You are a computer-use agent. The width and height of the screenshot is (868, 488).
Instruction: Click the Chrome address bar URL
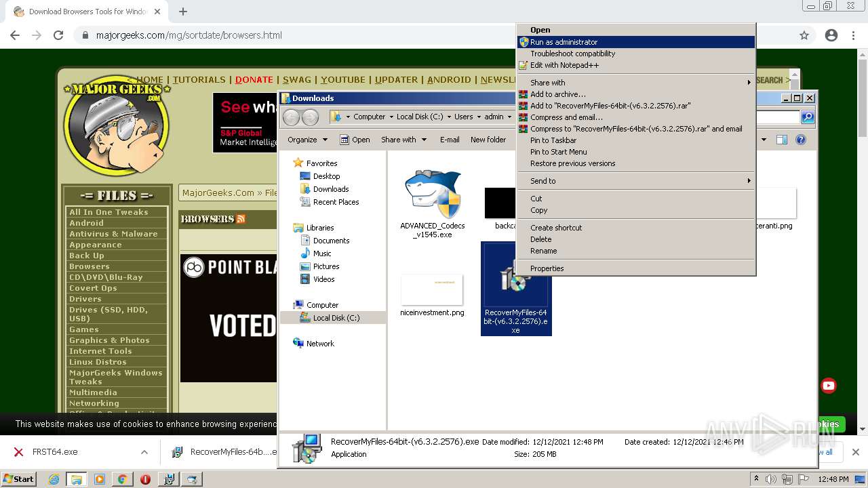189,35
